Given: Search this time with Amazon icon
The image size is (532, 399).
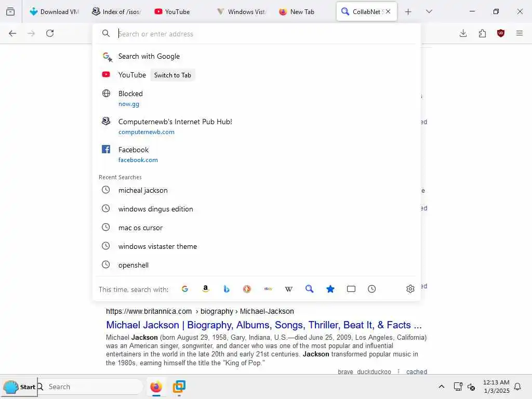Looking at the screenshot, I should 206,289.
